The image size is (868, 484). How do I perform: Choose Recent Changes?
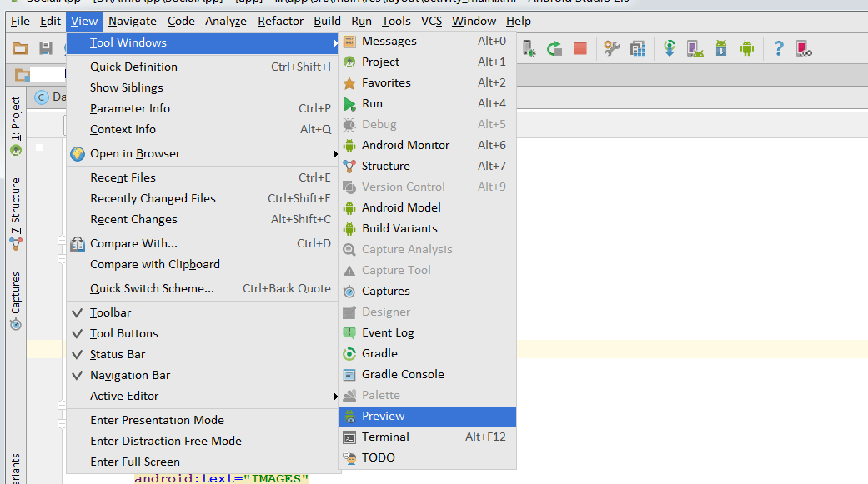(x=203, y=220)
